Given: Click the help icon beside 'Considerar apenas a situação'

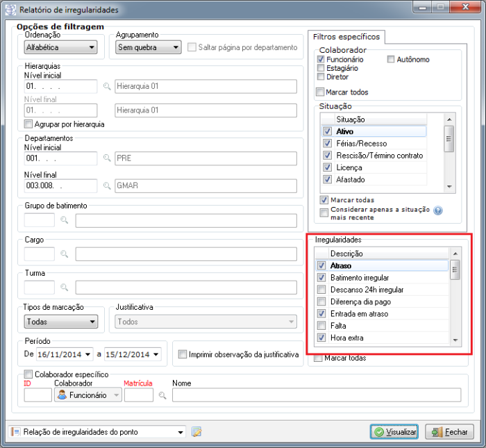Looking at the screenshot, I should coord(438,212).
